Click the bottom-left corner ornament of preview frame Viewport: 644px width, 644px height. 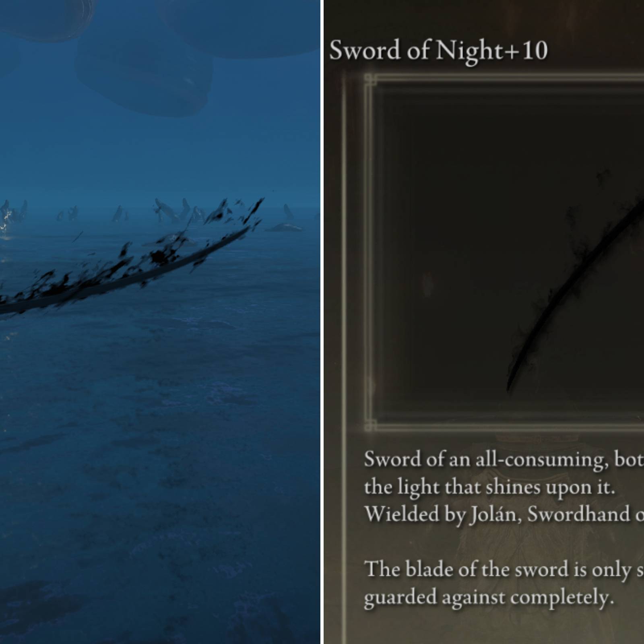tap(370, 425)
